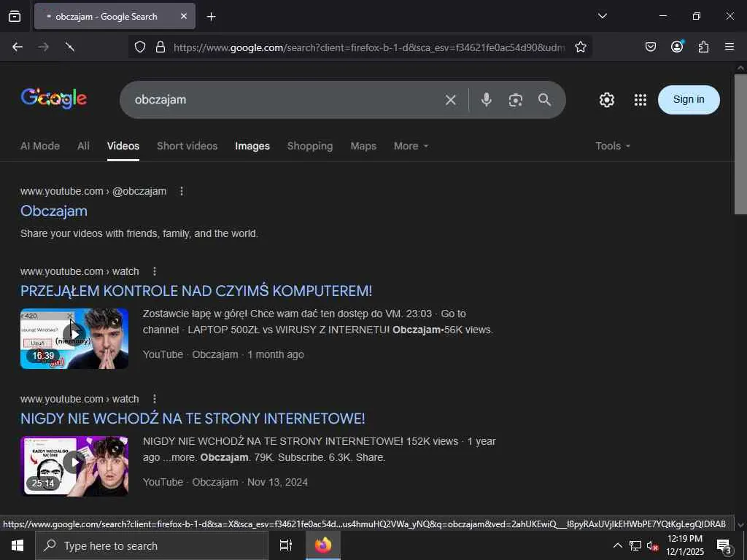Open Google apps grid

[x=640, y=99]
